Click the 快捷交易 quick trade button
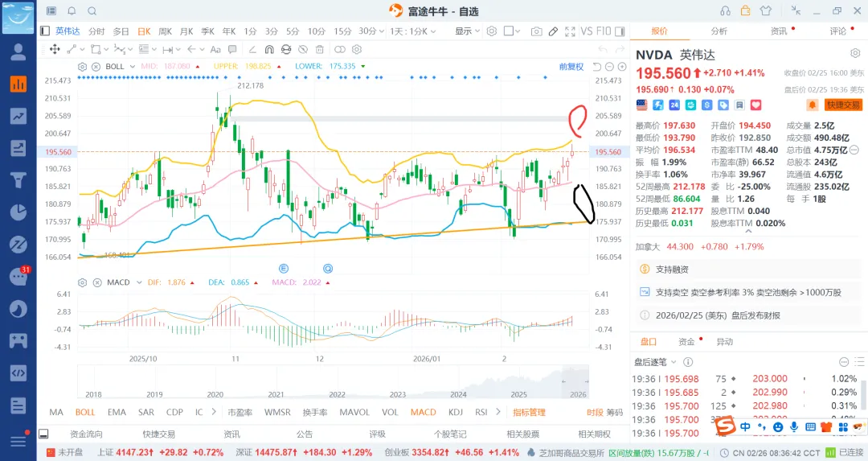The width and height of the screenshot is (868, 461). tap(843, 105)
